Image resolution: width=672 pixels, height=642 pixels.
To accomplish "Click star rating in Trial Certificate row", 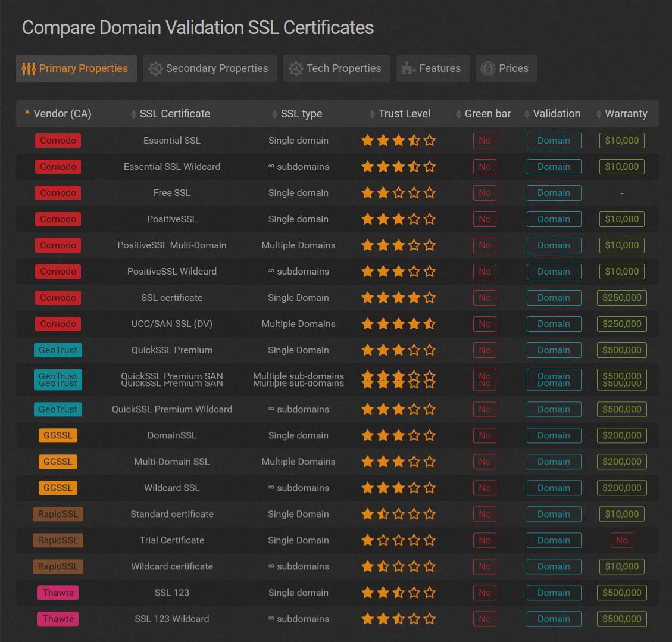I will (399, 540).
